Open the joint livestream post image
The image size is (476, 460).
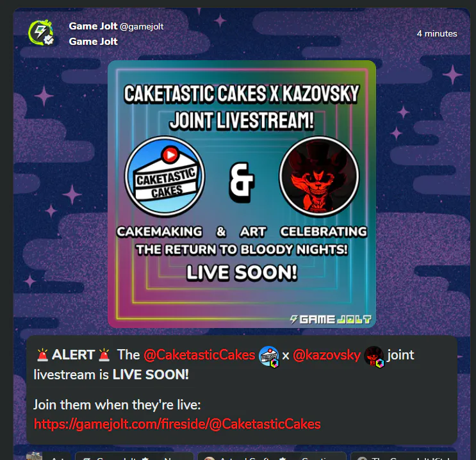coord(242,194)
